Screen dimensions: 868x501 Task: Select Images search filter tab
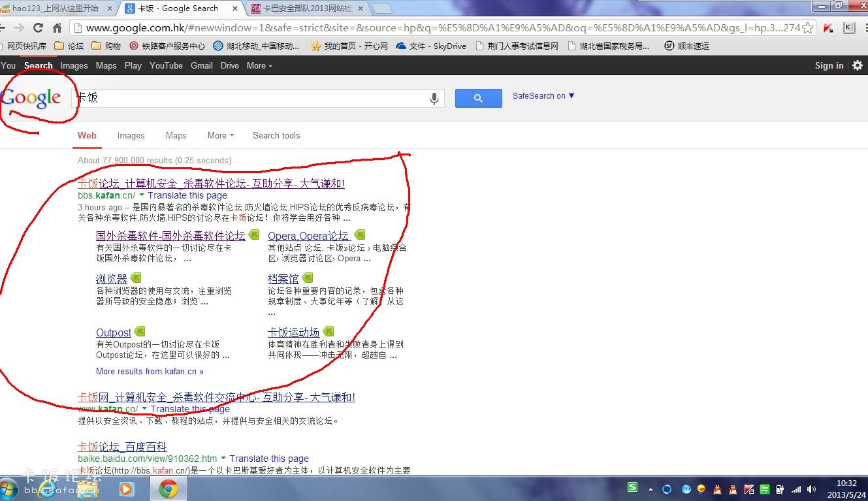[x=131, y=135]
